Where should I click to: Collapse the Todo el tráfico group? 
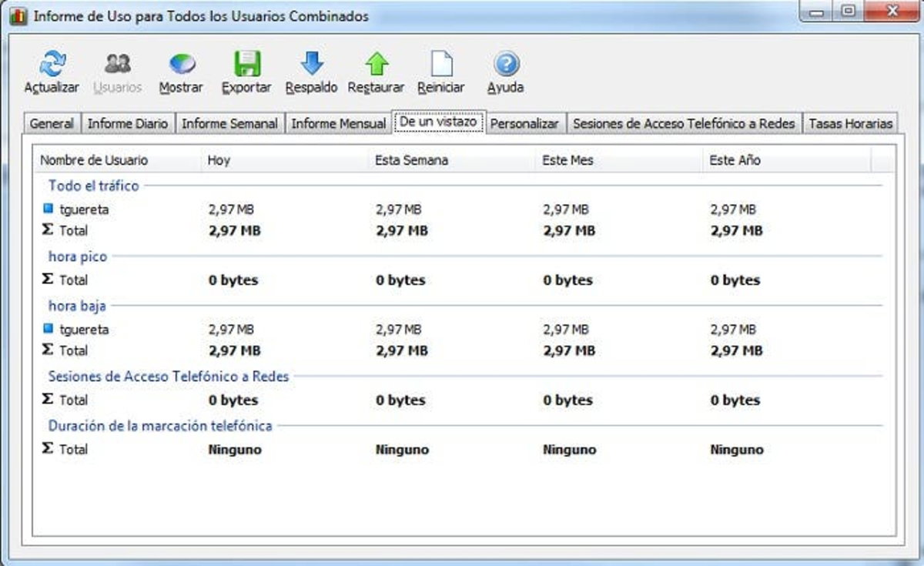click(93, 185)
